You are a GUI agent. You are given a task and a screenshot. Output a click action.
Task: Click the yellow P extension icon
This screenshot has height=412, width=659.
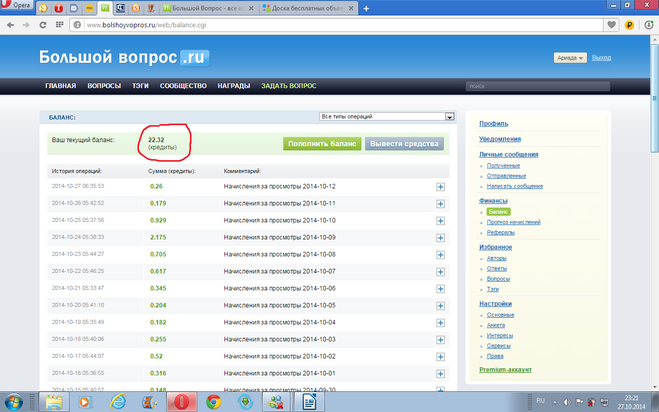click(x=629, y=25)
